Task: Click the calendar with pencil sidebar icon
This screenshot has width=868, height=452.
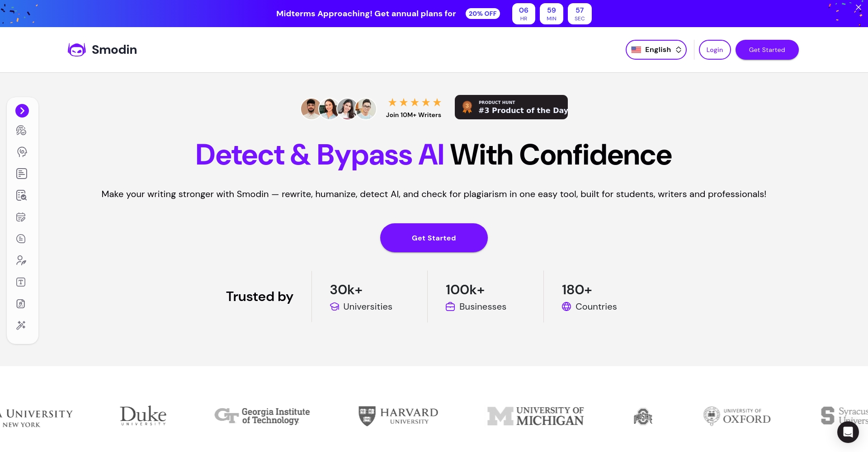Action: 21,217
